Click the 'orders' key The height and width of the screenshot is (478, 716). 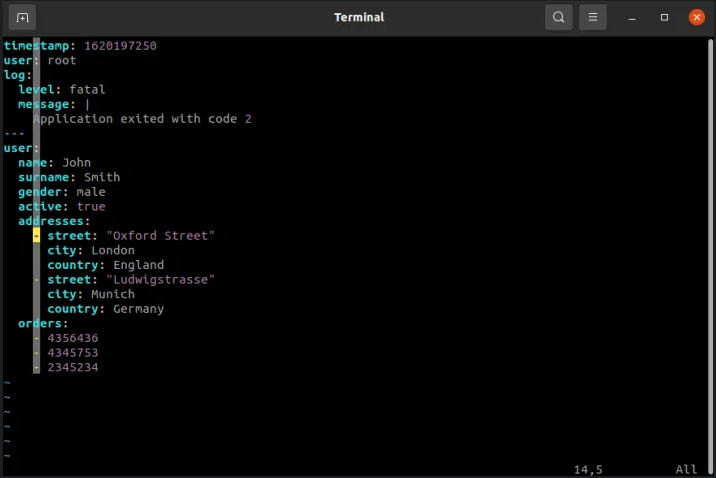point(40,323)
